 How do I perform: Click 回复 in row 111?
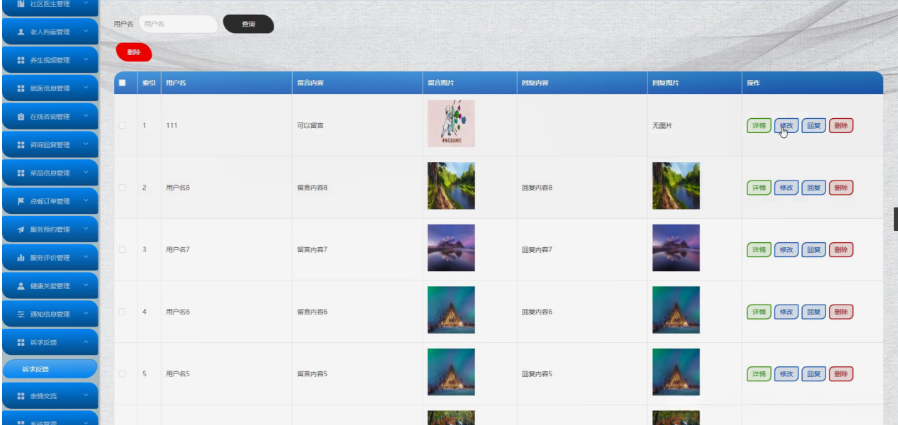(x=813, y=125)
